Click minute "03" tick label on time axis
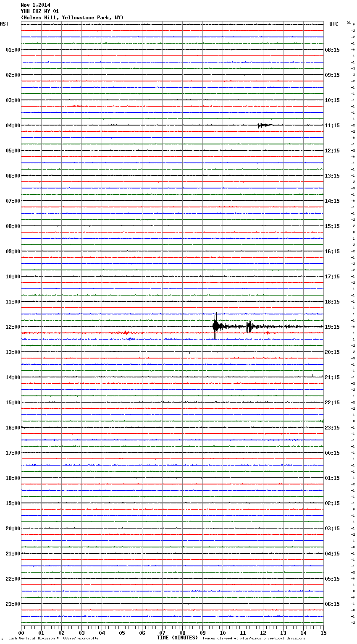 tap(82, 633)
